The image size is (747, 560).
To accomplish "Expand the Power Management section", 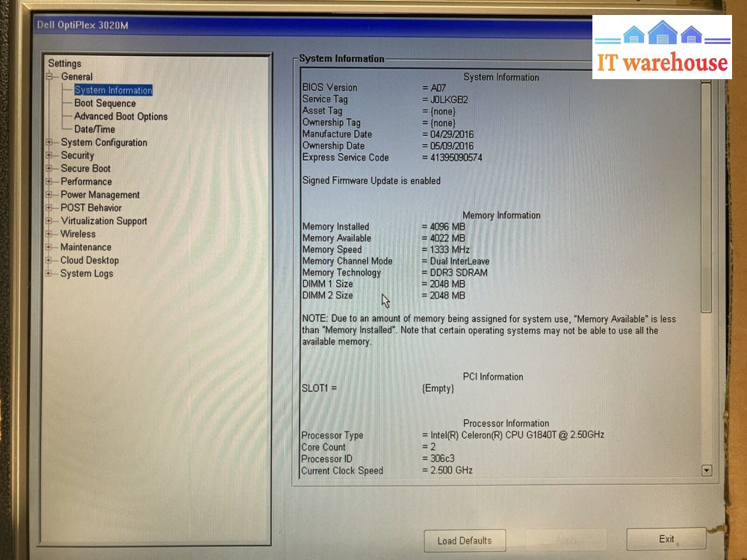I will 49,195.
